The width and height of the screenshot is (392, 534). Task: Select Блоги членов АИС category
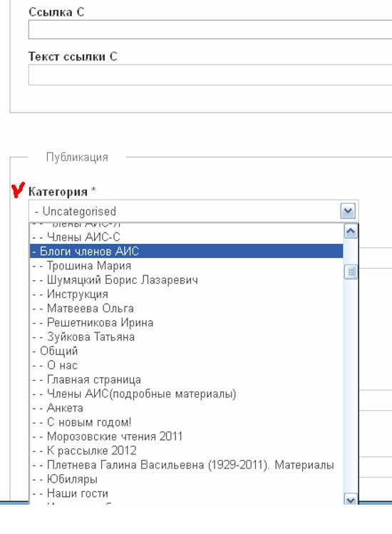click(x=186, y=251)
